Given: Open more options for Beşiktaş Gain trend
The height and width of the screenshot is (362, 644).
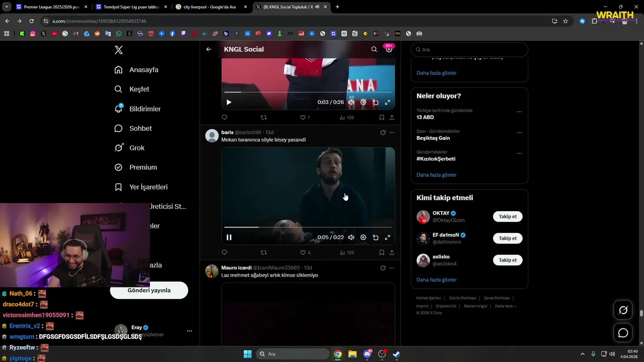Looking at the screenshot, I should coord(519,133).
